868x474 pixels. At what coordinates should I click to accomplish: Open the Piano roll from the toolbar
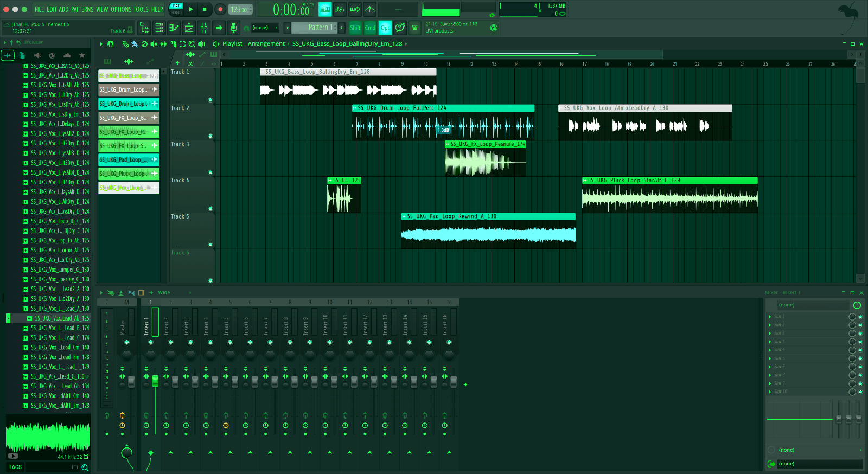click(174, 28)
